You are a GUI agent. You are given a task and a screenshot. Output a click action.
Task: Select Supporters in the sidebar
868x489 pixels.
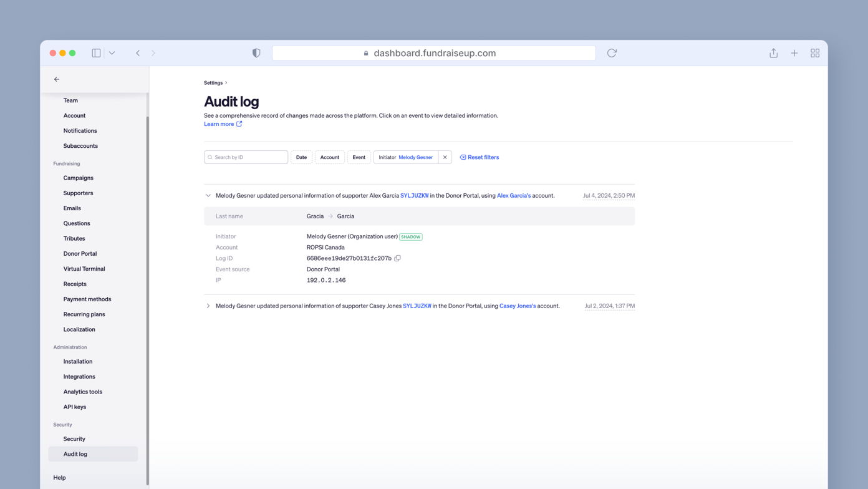(77, 193)
